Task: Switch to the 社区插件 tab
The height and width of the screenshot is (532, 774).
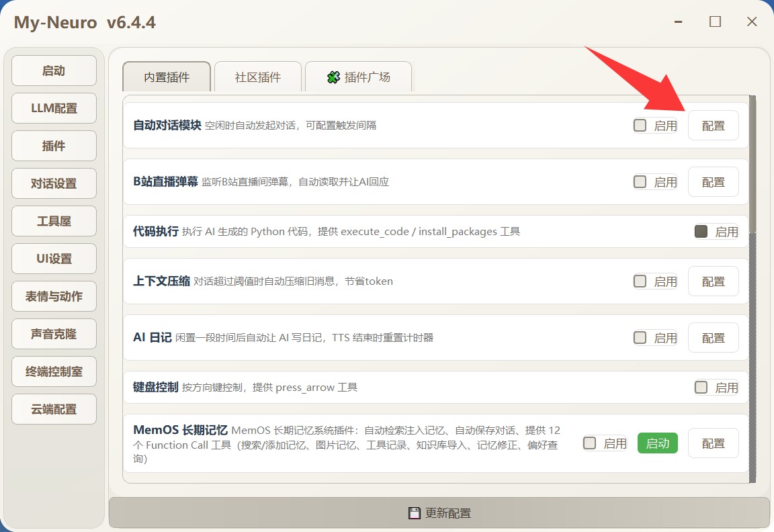Action: 258,77
